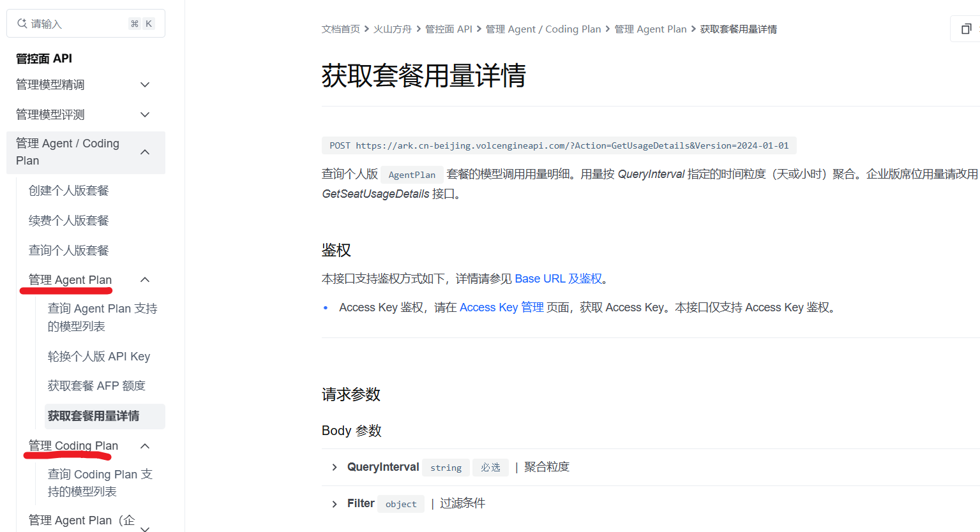Click the string type tag
The height and width of the screenshot is (532, 980).
click(446, 468)
